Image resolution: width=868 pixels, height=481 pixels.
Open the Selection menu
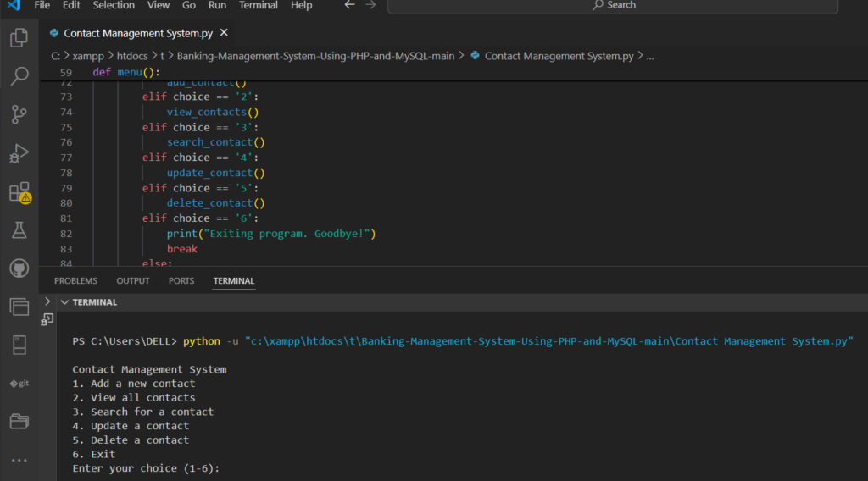[114, 5]
